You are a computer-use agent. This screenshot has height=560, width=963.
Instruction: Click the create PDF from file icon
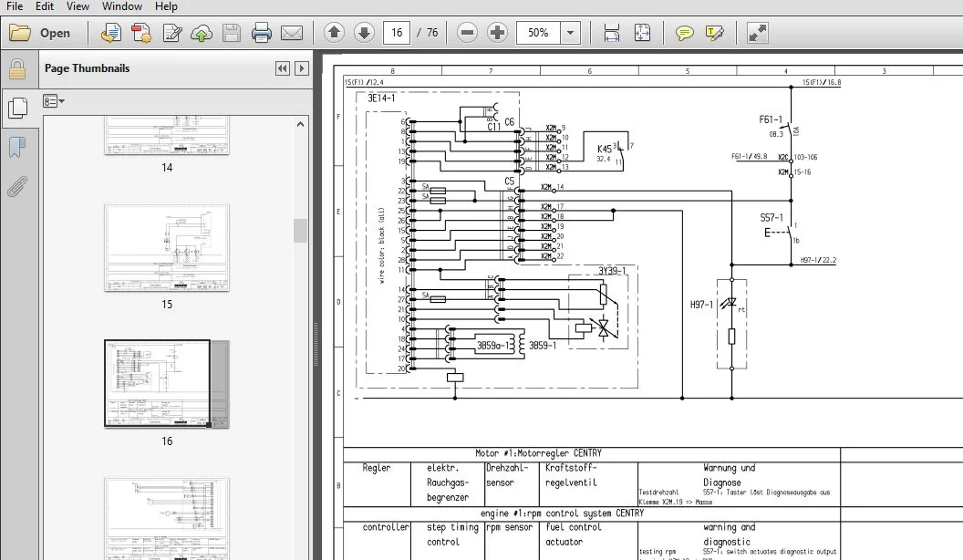coord(111,33)
